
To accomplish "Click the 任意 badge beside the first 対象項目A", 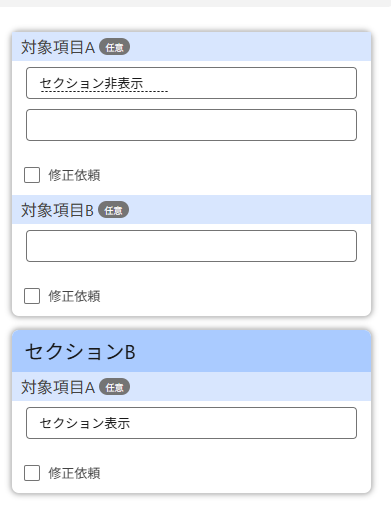I will coord(114,47).
